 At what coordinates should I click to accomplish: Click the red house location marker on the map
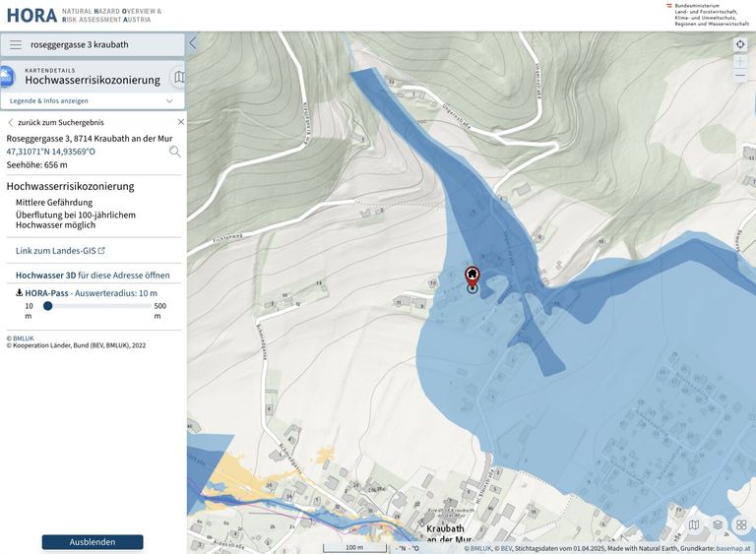(x=472, y=276)
